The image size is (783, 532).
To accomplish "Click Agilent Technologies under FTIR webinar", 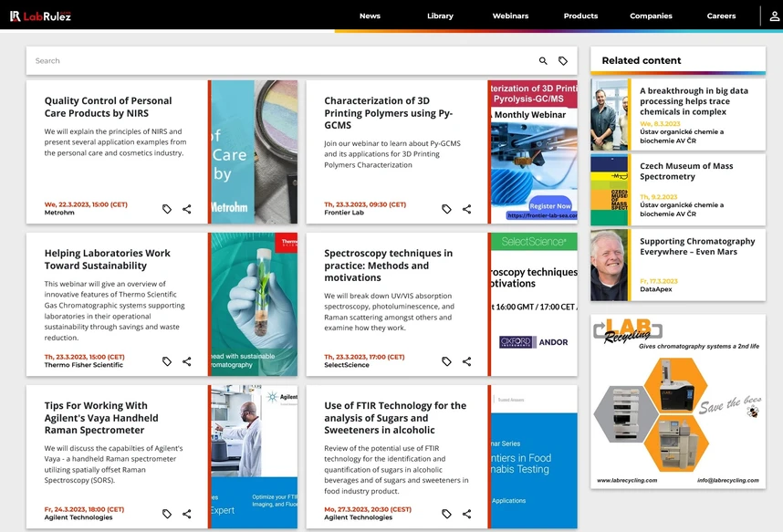I will (x=358, y=517).
